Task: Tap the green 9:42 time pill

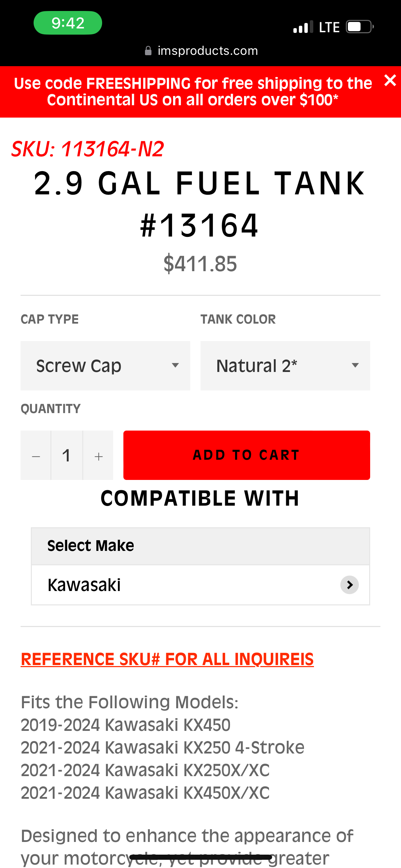Action: (68, 23)
